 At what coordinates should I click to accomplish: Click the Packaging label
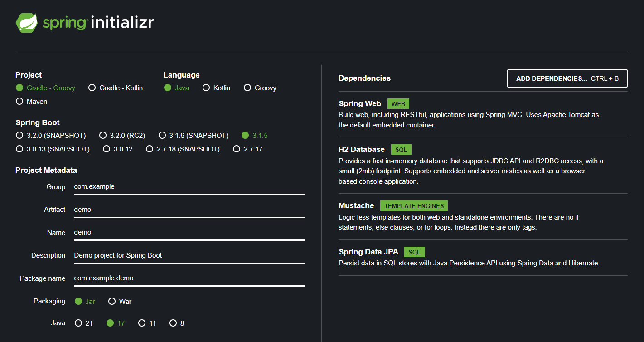pos(49,301)
